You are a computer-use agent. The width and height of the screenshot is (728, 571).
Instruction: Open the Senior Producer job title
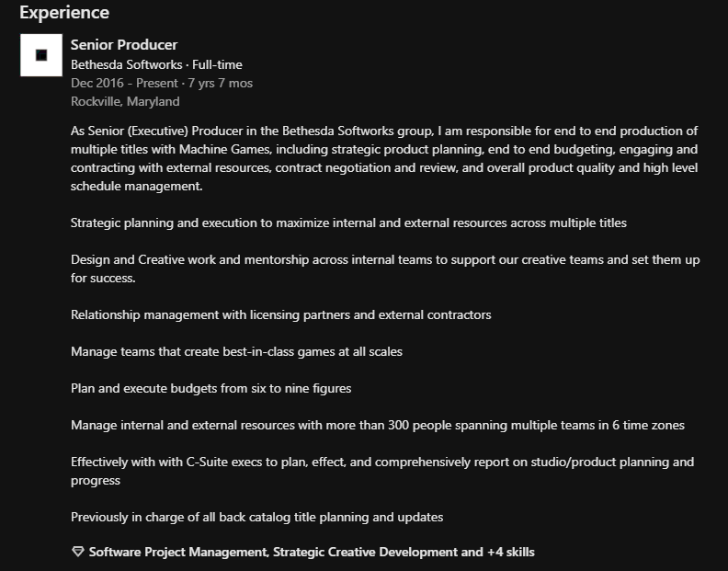click(124, 45)
